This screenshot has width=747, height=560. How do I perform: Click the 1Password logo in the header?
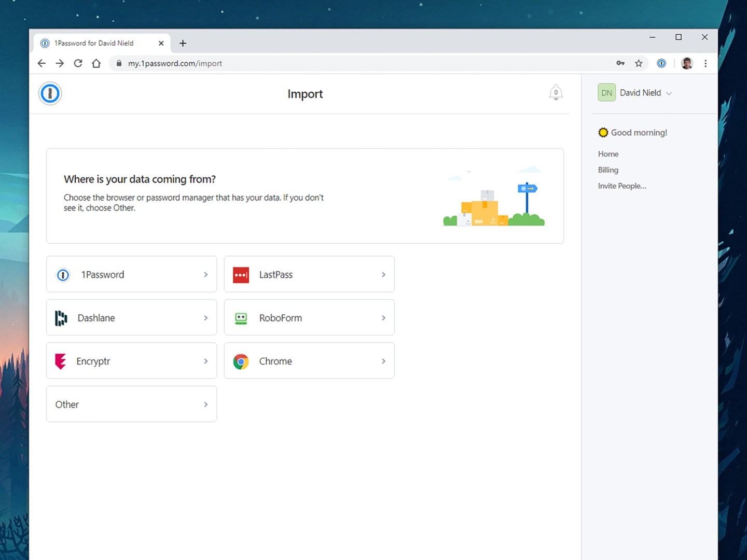point(50,93)
